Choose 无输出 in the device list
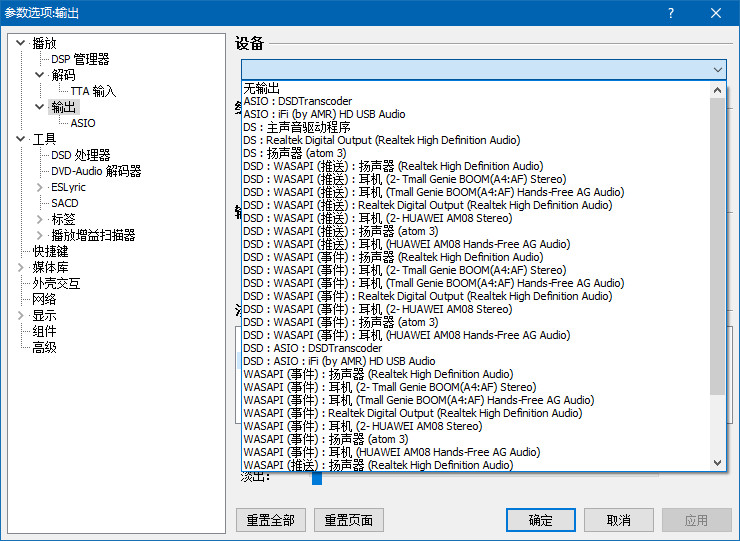 [476, 88]
